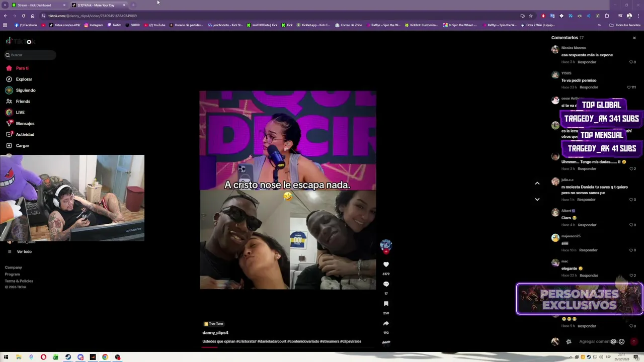Open the danny_clips4 avatar beside video
The width and height of the screenshot is (644, 362).
386,245
